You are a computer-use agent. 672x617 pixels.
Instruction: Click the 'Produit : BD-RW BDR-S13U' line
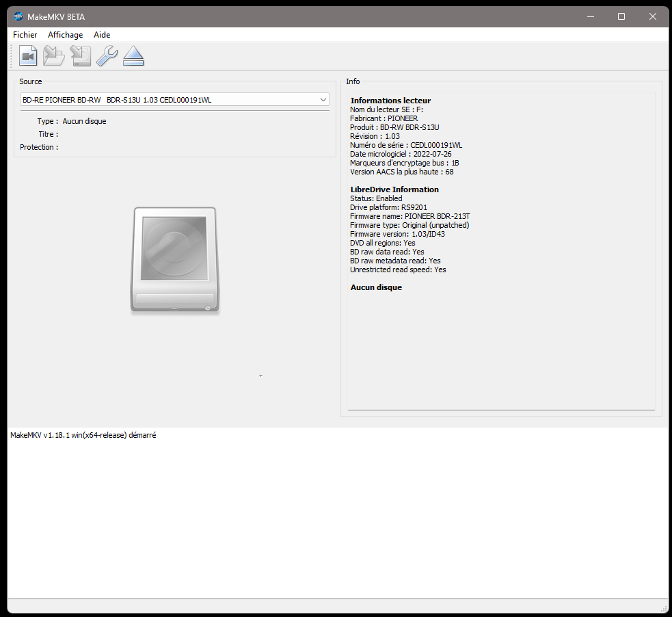[x=394, y=127]
